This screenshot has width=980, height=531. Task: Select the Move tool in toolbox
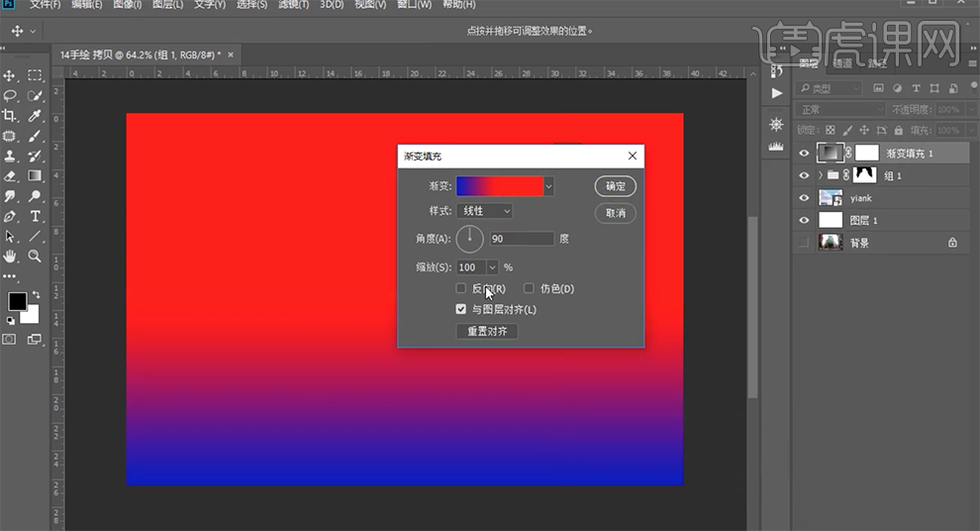(x=10, y=76)
